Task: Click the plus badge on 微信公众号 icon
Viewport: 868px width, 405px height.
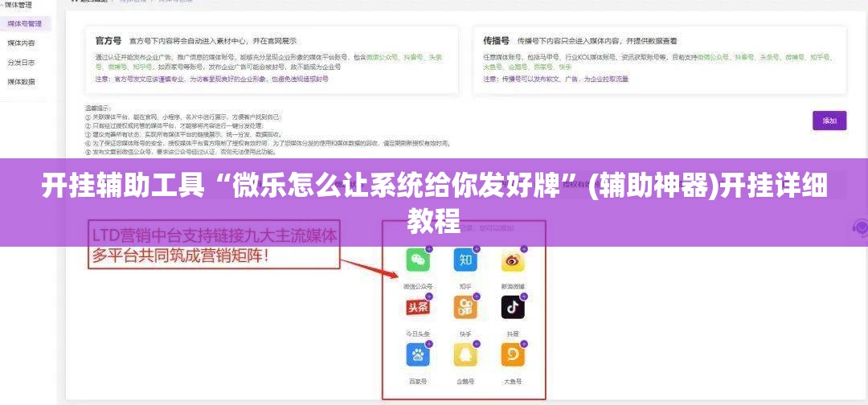Action: coord(429,250)
